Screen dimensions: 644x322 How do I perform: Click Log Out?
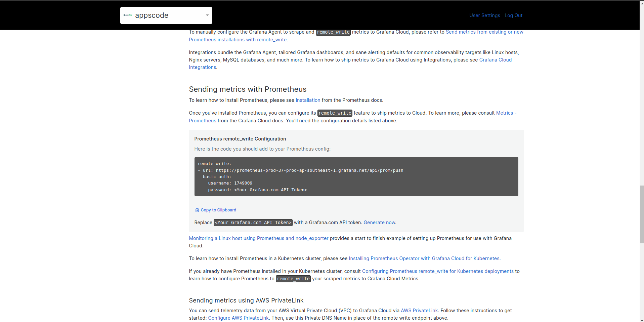[513, 15]
